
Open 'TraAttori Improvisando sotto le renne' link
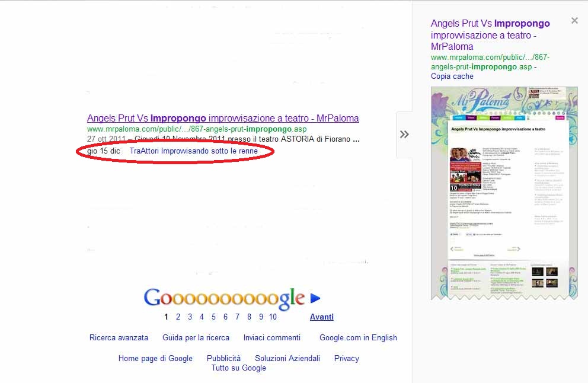(193, 151)
